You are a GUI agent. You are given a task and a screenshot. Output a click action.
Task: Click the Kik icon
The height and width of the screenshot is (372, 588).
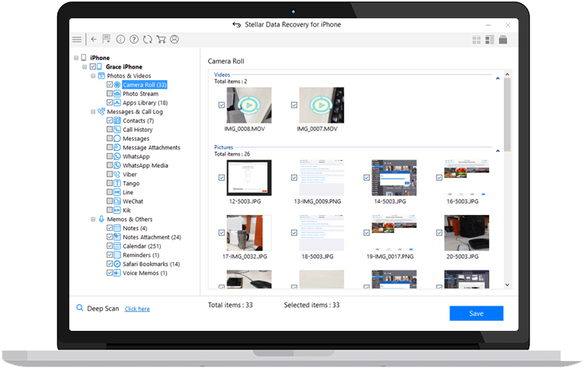click(117, 210)
